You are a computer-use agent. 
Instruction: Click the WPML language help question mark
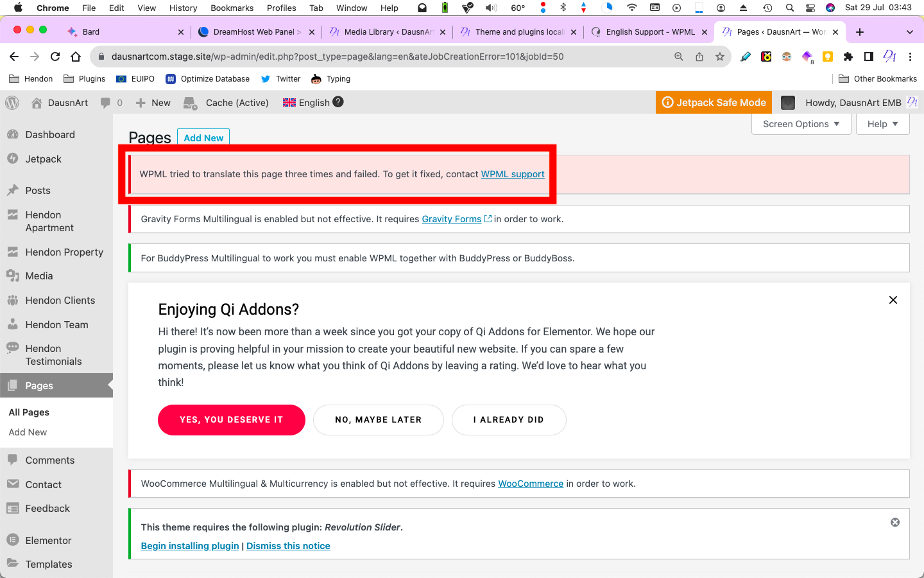[x=338, y=102]
